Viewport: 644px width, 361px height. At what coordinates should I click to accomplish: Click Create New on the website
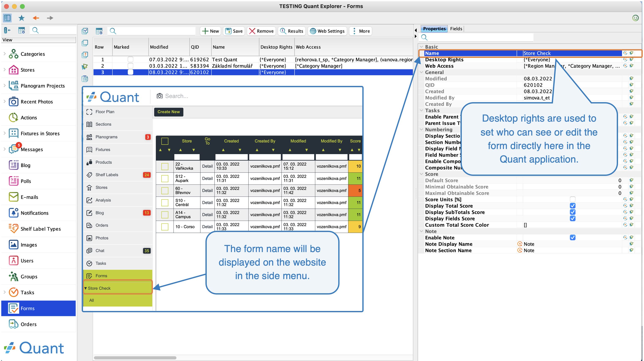168,112
